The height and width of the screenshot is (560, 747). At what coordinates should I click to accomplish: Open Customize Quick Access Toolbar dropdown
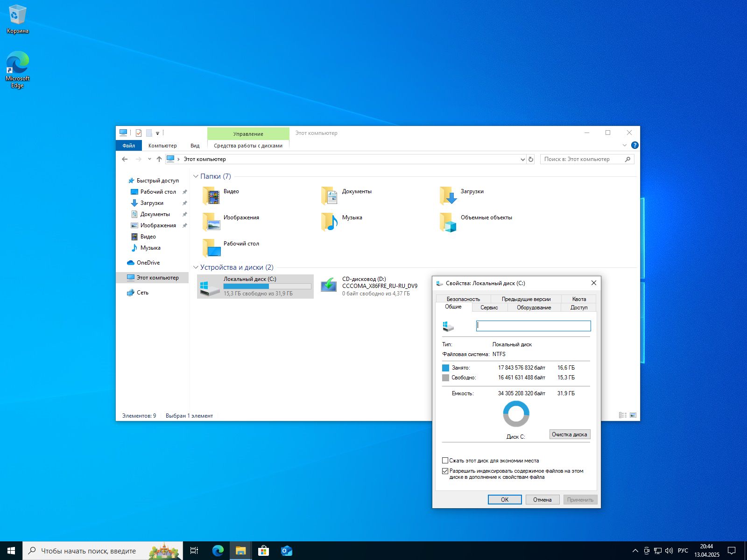click(x=157, y=133)
